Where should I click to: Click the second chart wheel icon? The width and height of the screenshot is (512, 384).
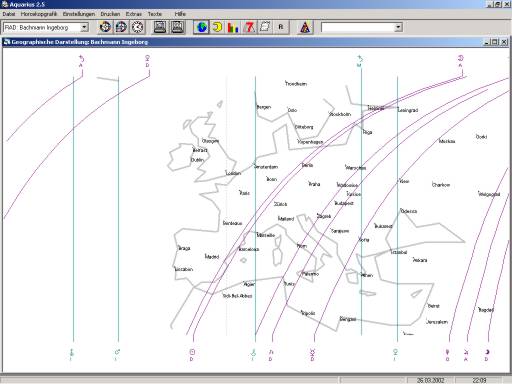coord(121,27)
